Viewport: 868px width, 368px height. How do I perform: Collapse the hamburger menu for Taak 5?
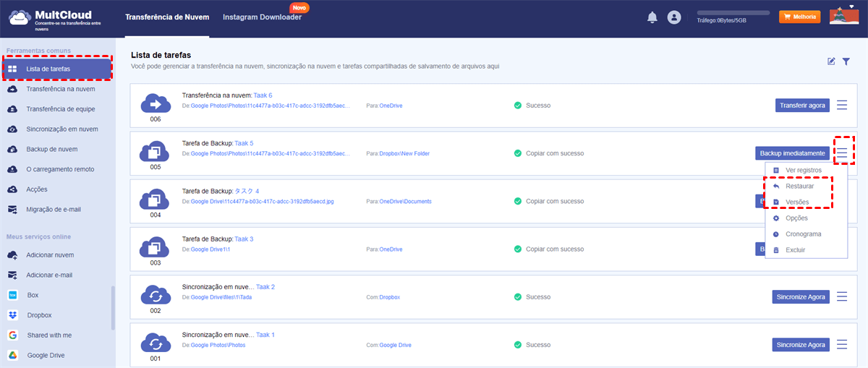(x=842, y=153)
